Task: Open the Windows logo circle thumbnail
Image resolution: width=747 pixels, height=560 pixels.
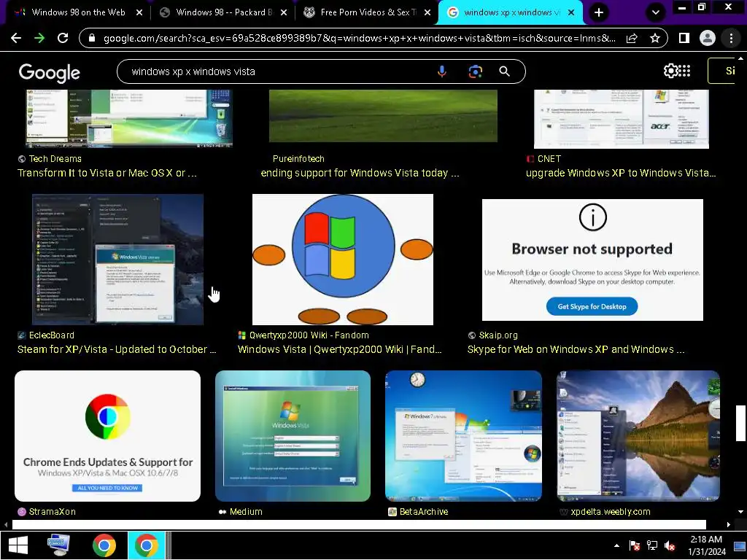Action: [x=343, y=259]
